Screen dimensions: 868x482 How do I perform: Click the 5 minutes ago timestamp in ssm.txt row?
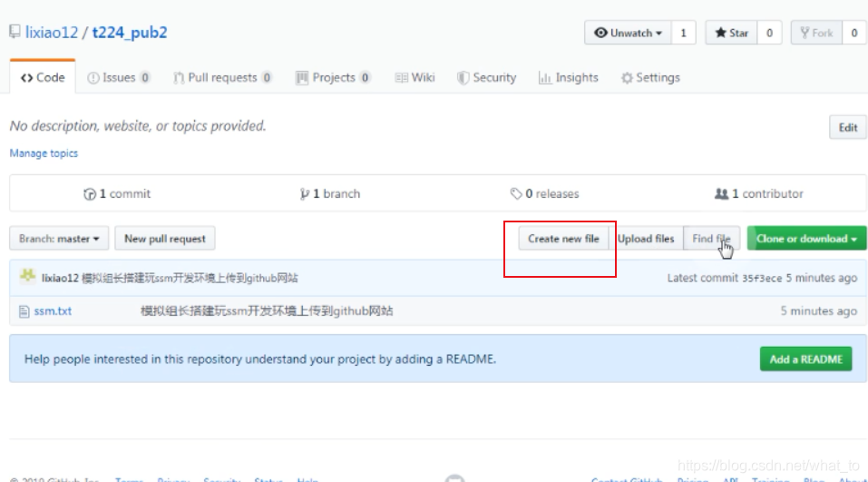(x=819, y=311)
